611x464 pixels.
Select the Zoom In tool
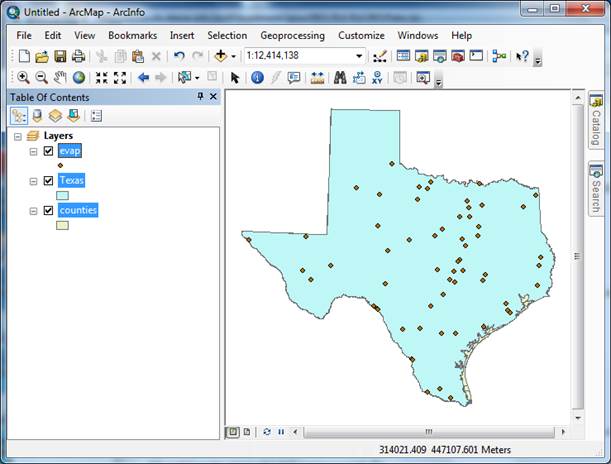[23, 77]
